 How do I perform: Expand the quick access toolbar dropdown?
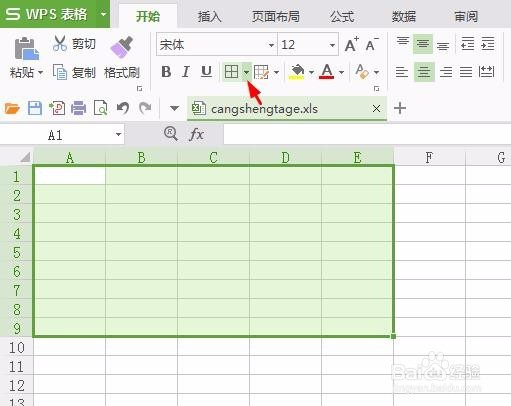pos(174,108)
